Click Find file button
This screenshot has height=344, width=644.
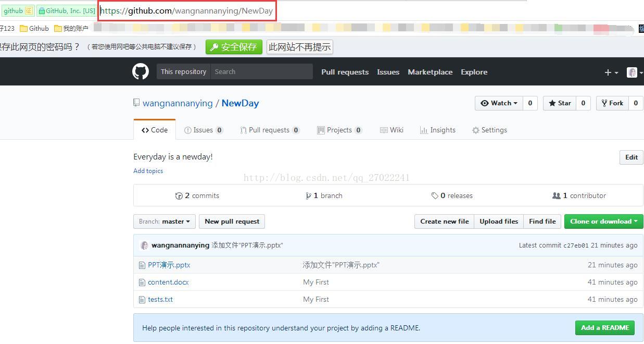542,222
